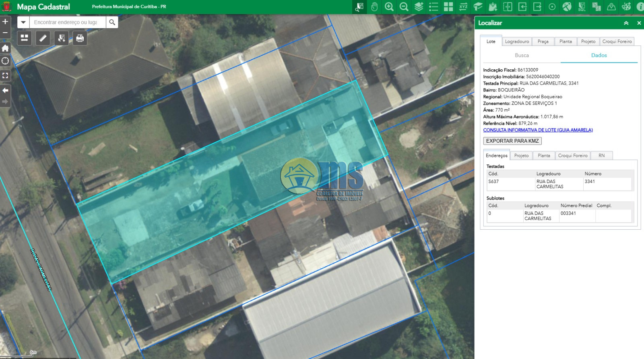Open Consulta Informativa de Lote link
The width and height of the screenshot is (644, 359).
click(538, 130)
